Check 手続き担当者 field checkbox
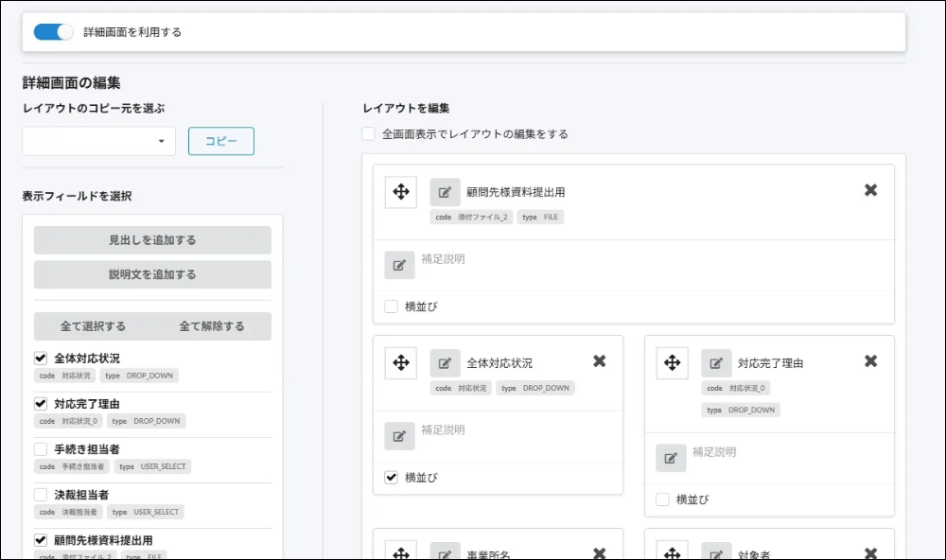 (41, 449)
